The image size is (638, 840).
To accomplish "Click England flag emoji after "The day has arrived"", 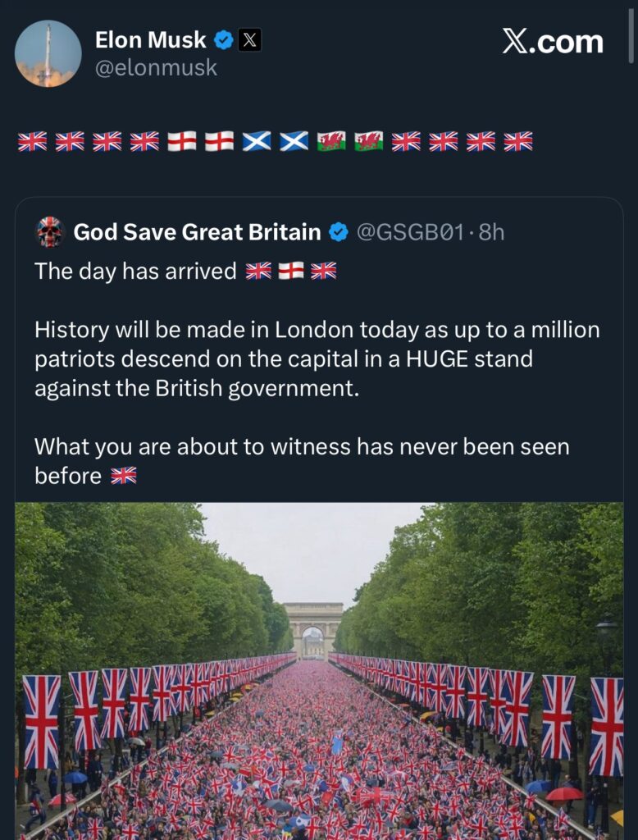I will coord(291,272).
